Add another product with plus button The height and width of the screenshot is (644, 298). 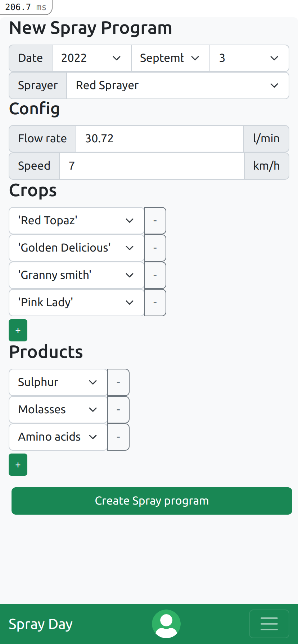(x=18, y=465)
